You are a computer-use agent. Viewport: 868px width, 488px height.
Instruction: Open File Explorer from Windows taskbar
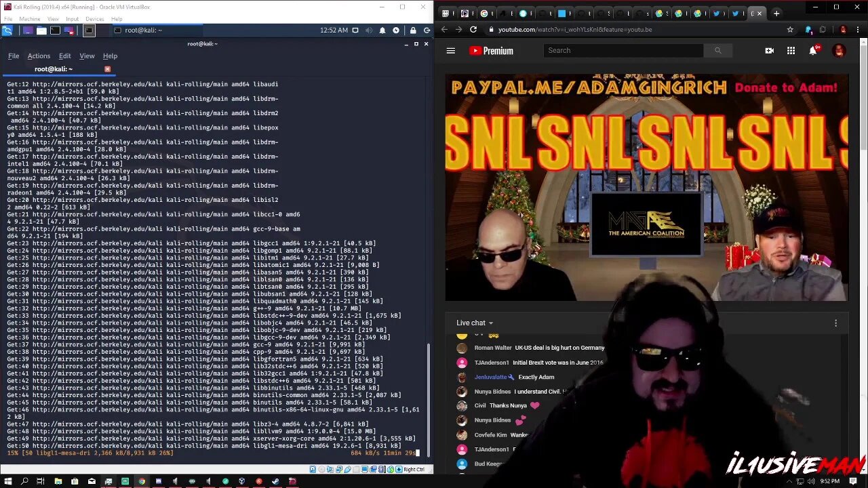pyautogui.click(x=58, y=481)
